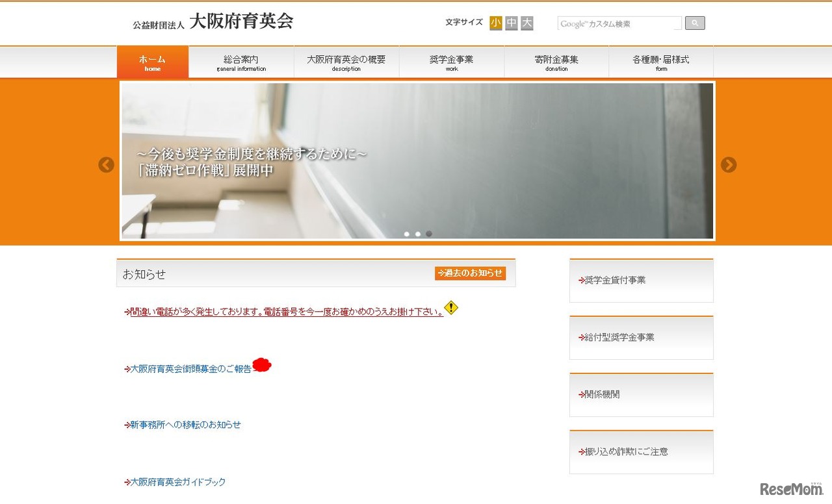Focus the Google custom search field
Viewport: 832px width, 504px height.
[x=619, y=23]
